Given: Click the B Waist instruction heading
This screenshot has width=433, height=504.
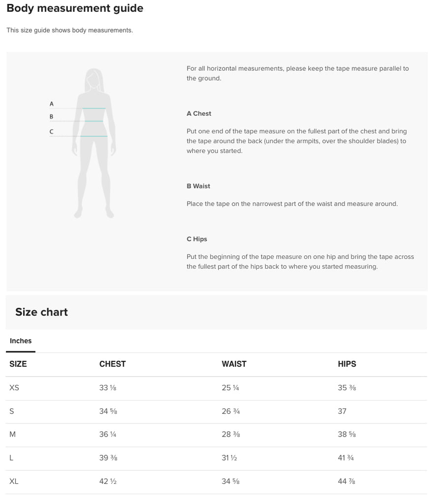Looking at the screenshot, I should point(198,186).
